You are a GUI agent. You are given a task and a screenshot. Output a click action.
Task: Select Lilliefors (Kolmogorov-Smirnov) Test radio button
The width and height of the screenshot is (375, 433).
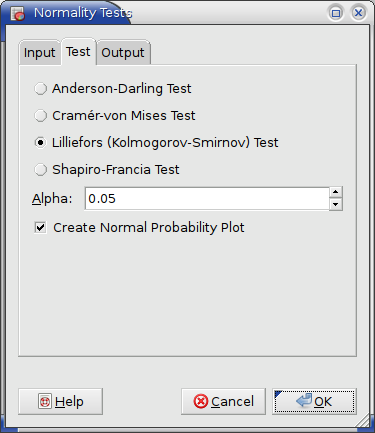(x=41, y=143)
